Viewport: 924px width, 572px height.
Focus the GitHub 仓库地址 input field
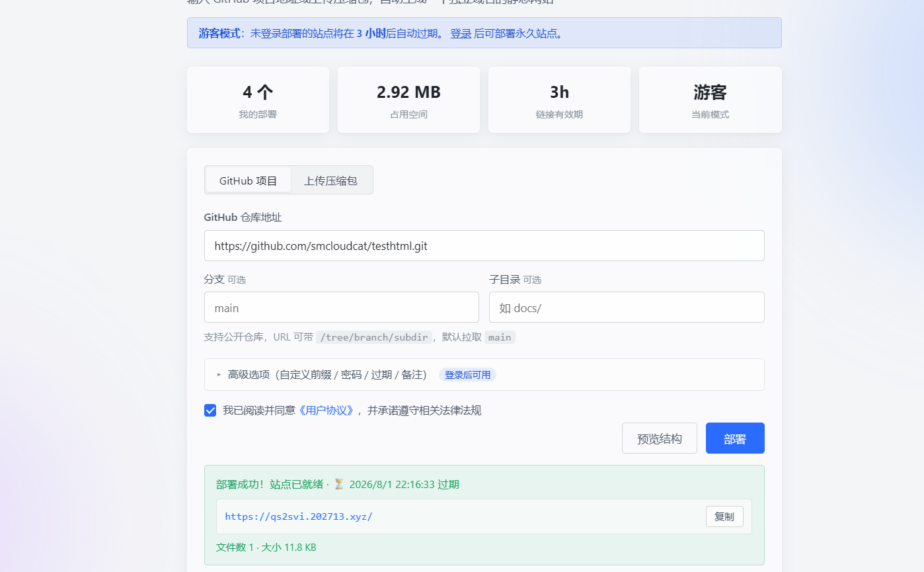point(484,246)
